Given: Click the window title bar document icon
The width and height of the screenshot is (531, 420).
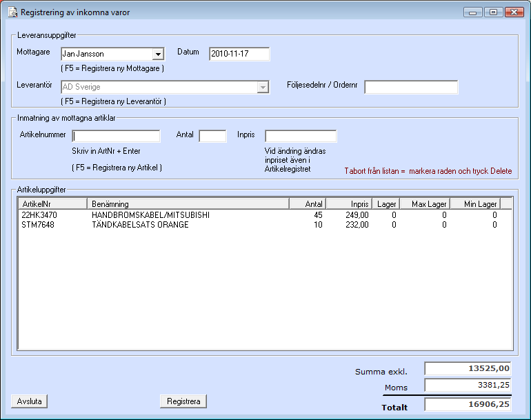Looking at the screenshot, I should point(12,12).
